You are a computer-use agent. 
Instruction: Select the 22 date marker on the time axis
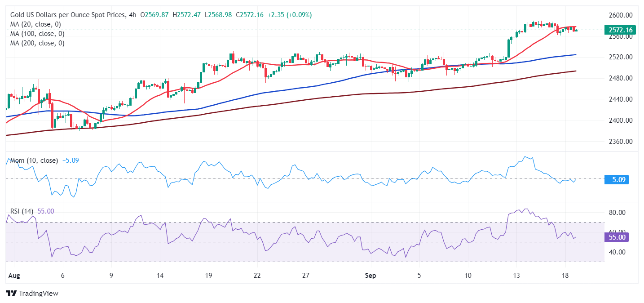pyautogui.click(x=256, y=275)
